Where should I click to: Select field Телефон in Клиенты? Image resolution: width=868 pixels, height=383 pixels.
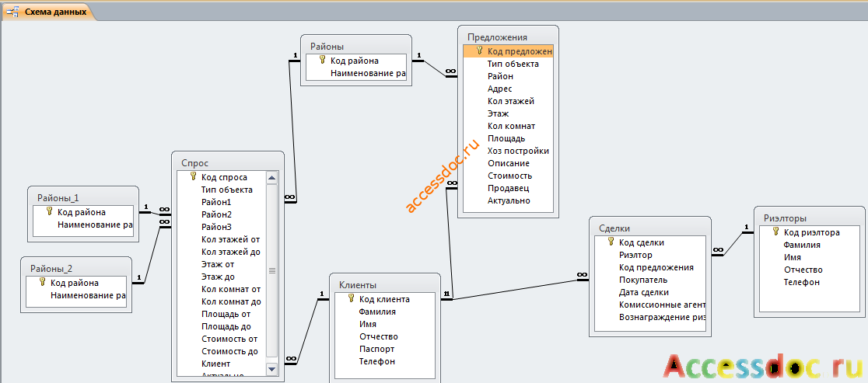point(377,361)
